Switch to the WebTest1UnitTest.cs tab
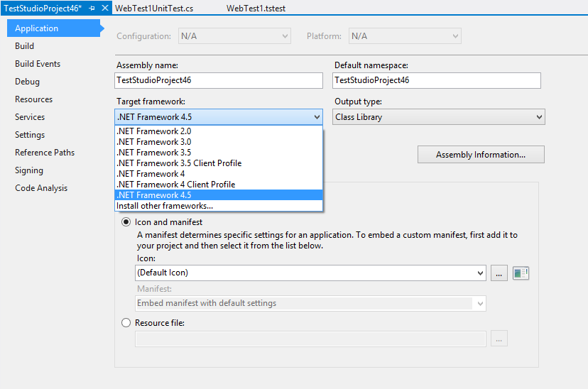This screenshot has height=389, width=588. point(154,9)
